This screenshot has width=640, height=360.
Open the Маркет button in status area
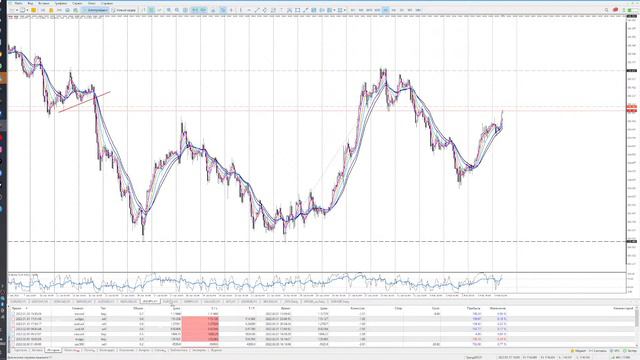tap(578, 351)
